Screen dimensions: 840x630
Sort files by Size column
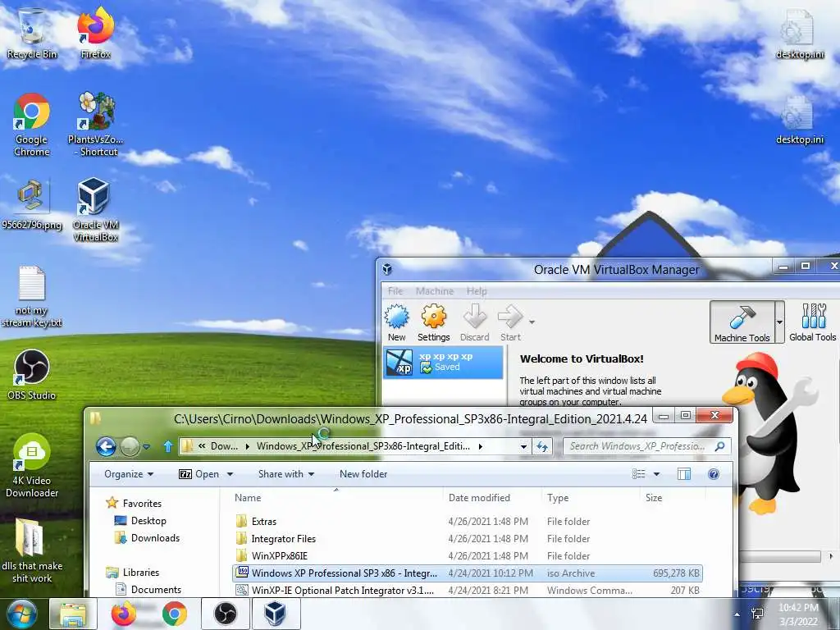point(673,498)
